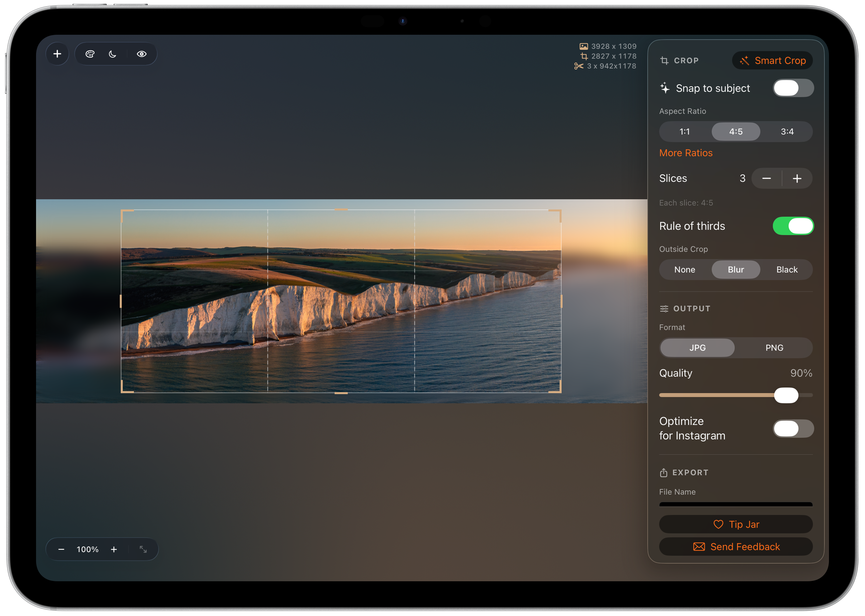The width and height of the screenshot is (865, 616).
Task: Increase the number of slices
Action: pyautogui.click(x=797, y=178)
